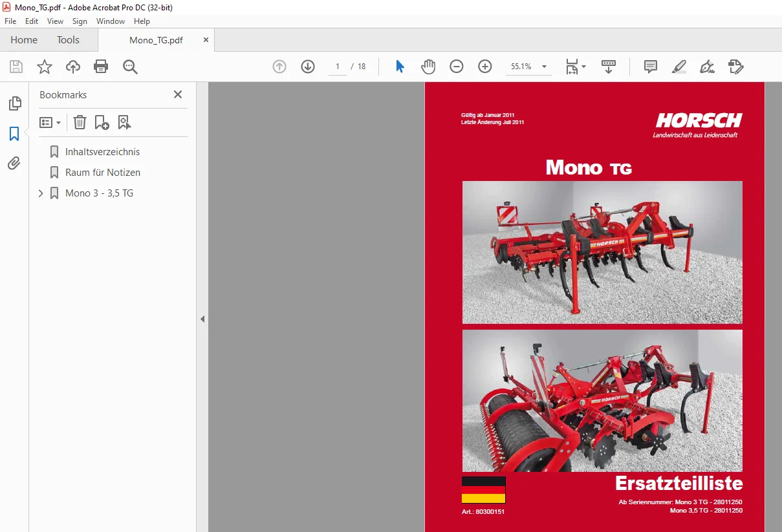Click the Bookmarks panel title
This screenshot has width=782, height=532.
tap(63, 95)
